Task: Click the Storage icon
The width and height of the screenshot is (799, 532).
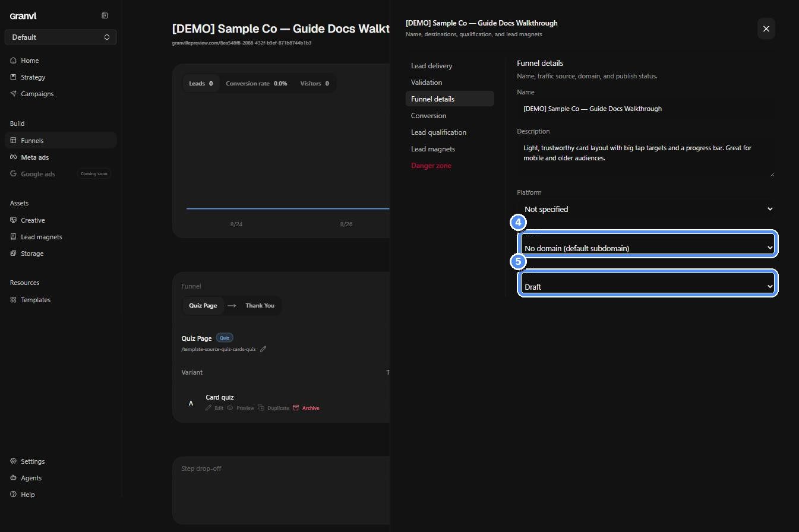Action: click(x=13, y=254)
